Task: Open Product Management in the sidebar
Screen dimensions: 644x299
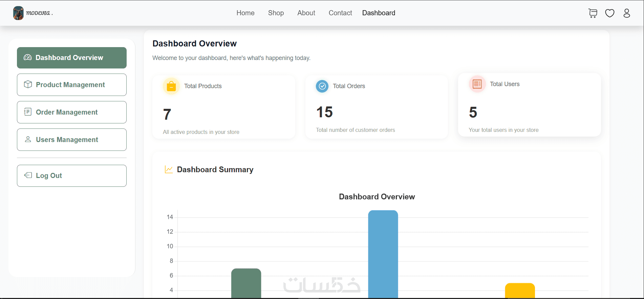Action: (x=72, y=85)
